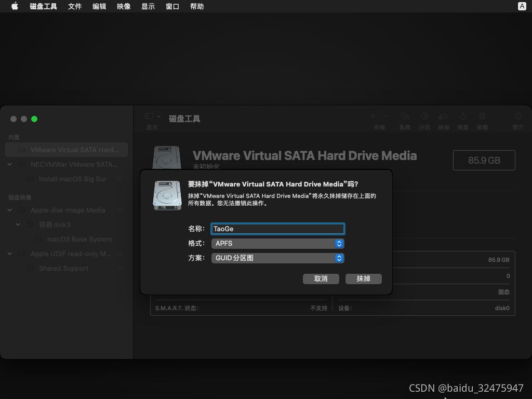532x399 pixels.
Task: Open the 文件 menu in menu bar
Action: click(x=75, y=6)
